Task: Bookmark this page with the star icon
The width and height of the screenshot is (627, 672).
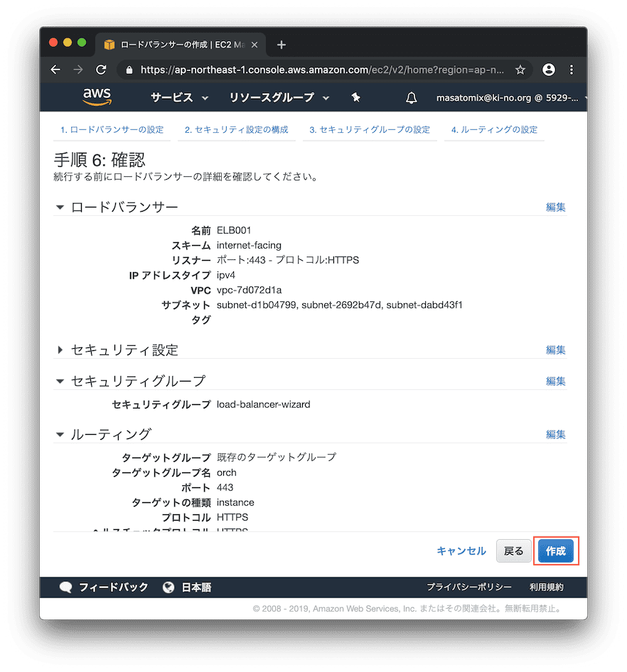Action: [520, 70]
